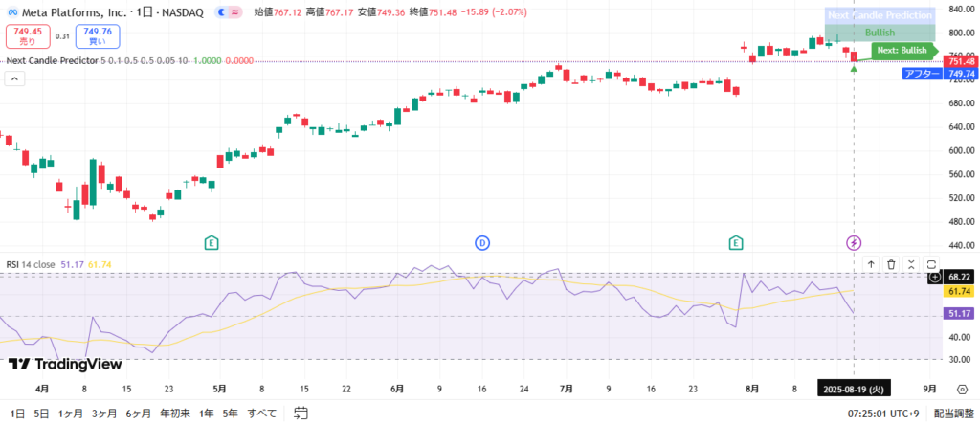Select the 5年 time range
This screenshot has height=425, width=980.
(x=230, y=414)
